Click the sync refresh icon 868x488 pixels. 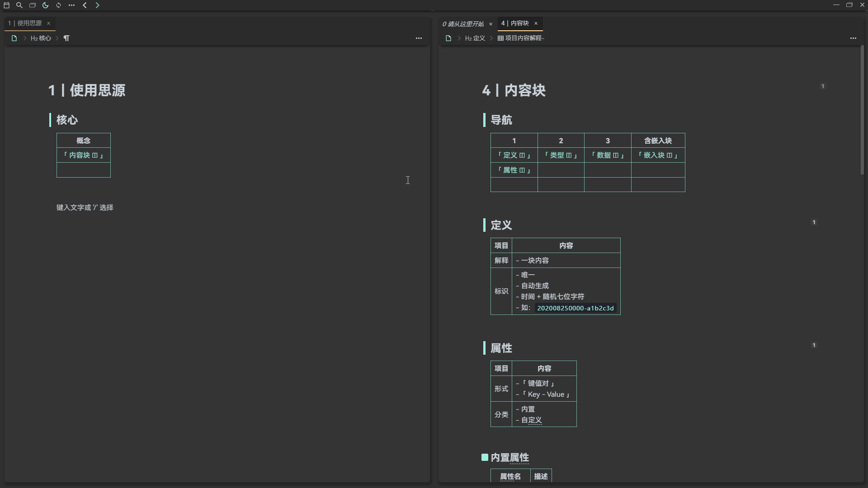pyautogui.click(x=58, y=5)
